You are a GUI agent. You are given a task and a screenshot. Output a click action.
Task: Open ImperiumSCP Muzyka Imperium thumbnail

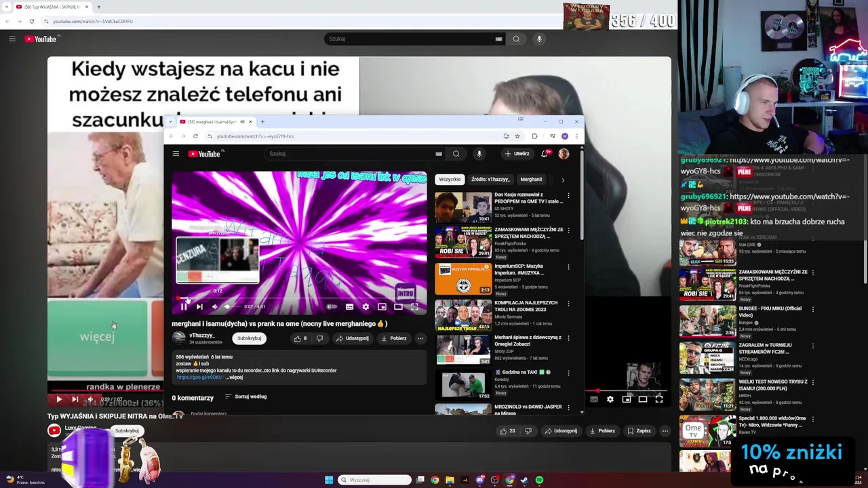(463, 278)
